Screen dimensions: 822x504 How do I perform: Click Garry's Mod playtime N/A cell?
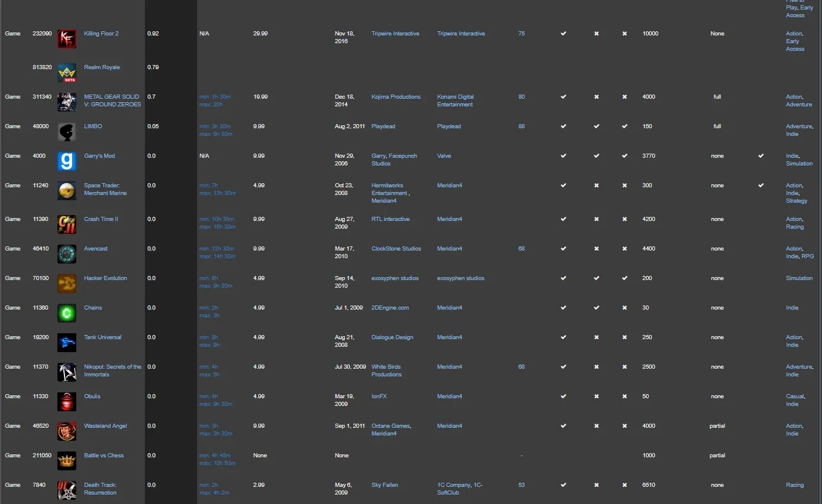[204, 156]
